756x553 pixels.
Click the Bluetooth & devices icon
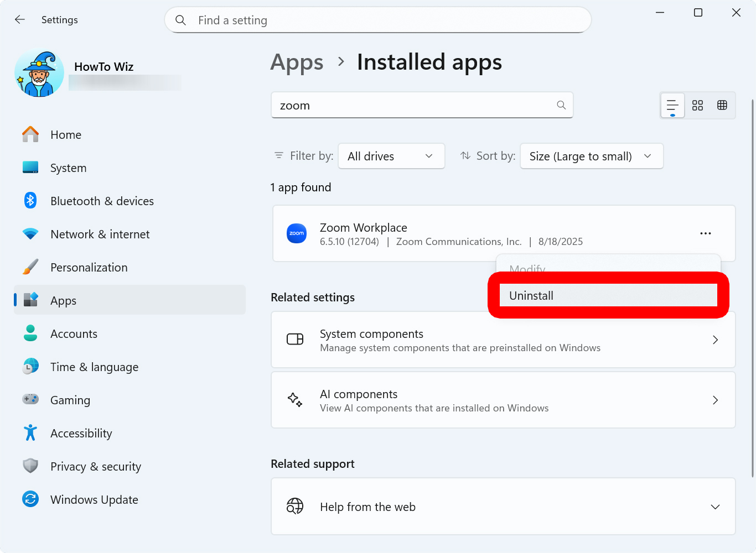[x=30, y=200]
